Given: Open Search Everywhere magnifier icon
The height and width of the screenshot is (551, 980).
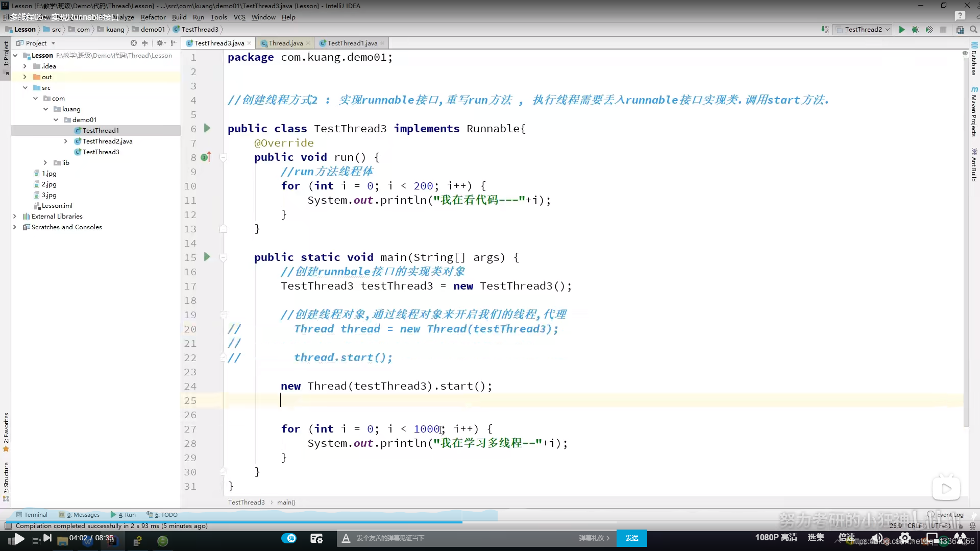Looking at the screenshot, I should 973,30.
